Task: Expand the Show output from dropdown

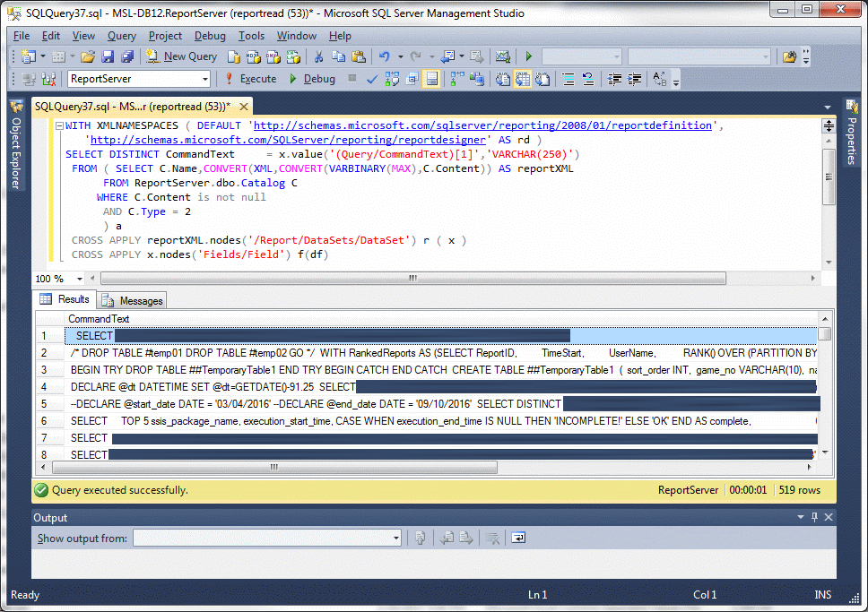Action: [x=395, y=538]
